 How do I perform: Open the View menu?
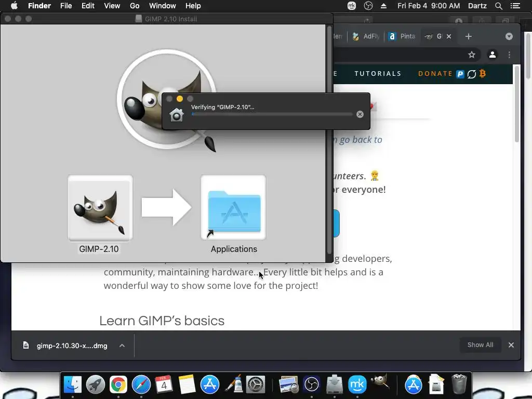112,6
